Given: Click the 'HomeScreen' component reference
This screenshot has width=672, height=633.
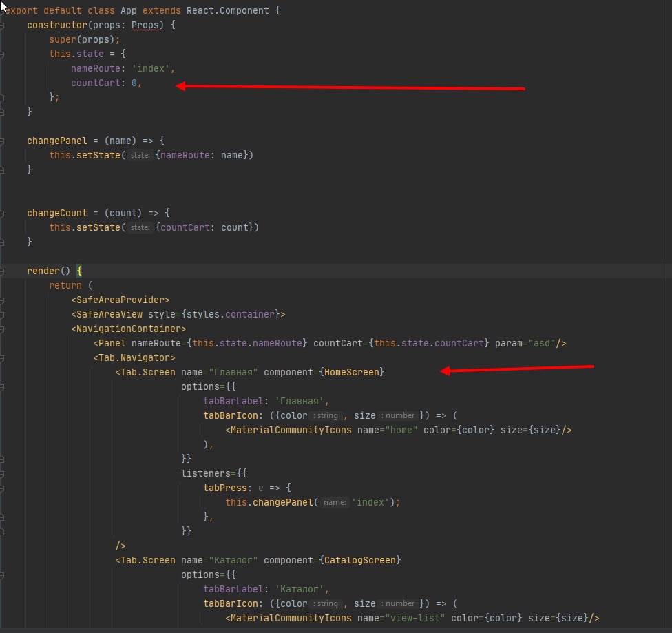Looking at the screenshot, I should pyautogui.click(x=352, y=372).
